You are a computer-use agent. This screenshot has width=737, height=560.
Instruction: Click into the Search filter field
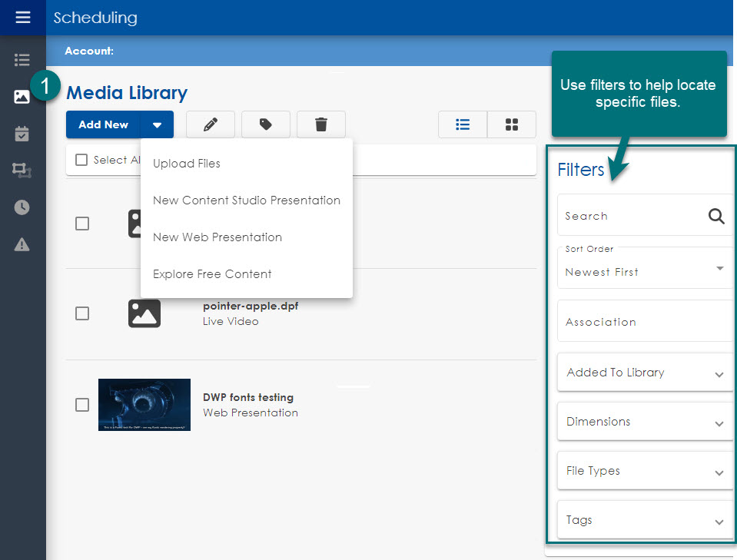632,216
